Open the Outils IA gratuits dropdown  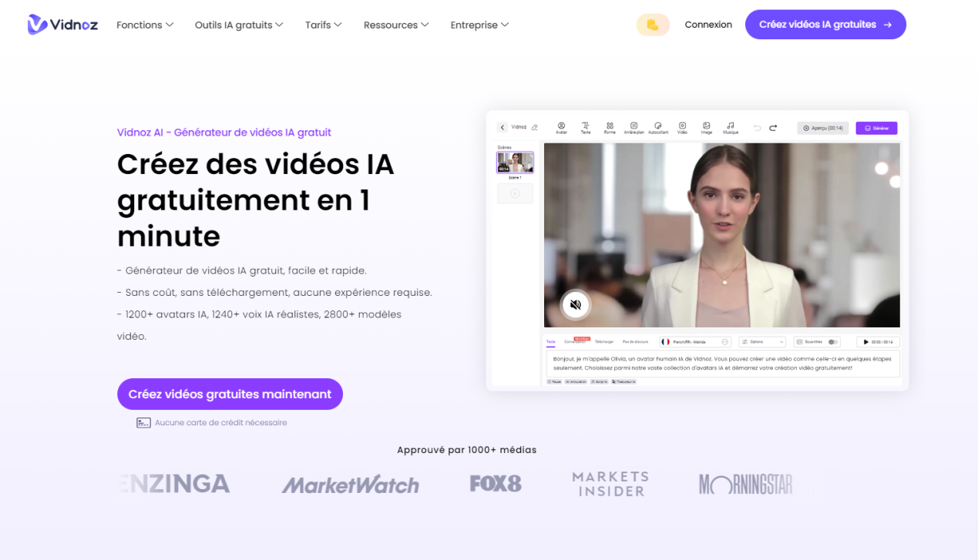pos(239,25)
